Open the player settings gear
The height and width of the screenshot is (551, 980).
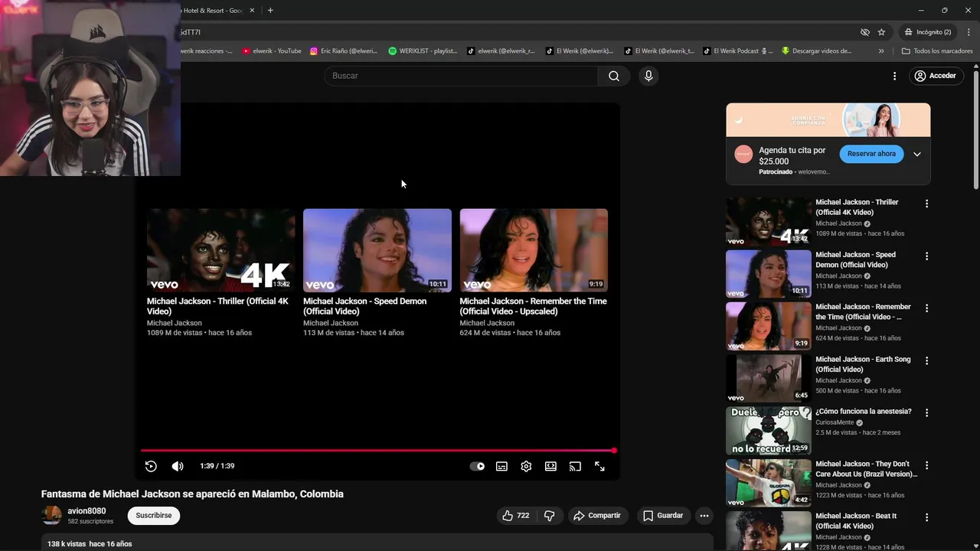526,466
